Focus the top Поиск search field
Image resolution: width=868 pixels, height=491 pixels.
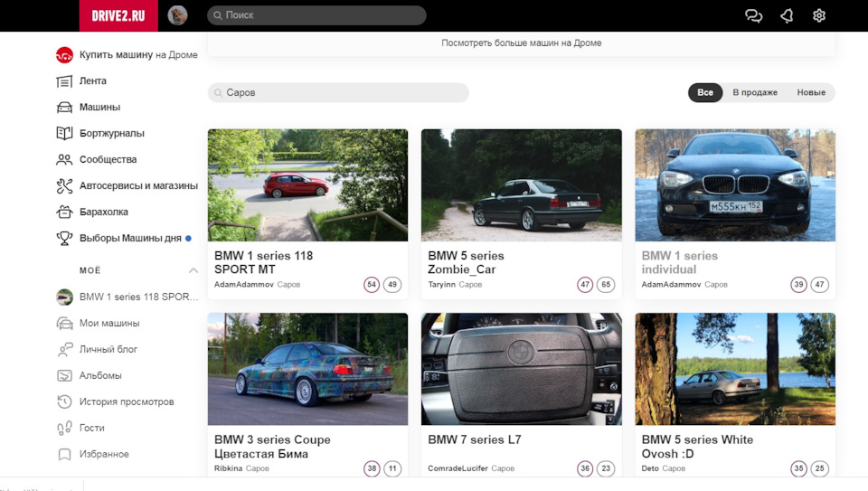[316, 15]
